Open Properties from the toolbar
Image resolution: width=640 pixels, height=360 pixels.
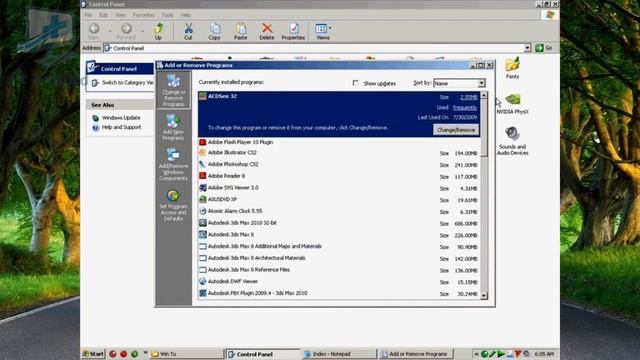coord(293,31)
